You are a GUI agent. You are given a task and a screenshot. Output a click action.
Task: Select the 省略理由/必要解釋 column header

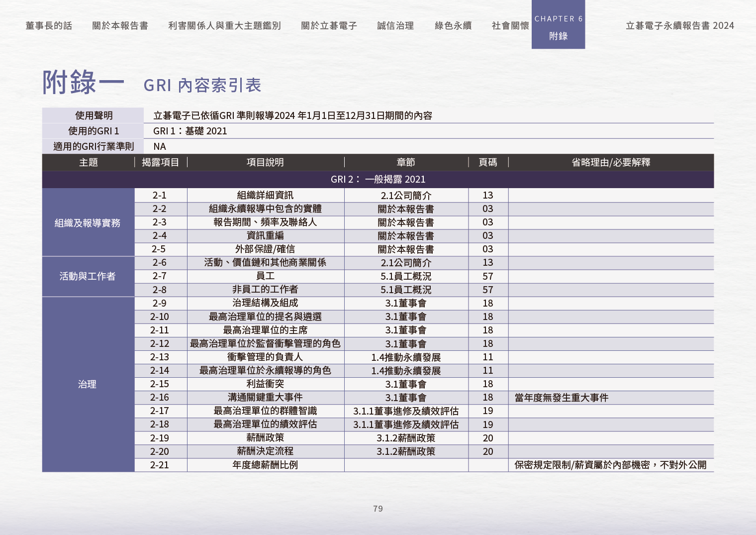[x=611, y=162]
